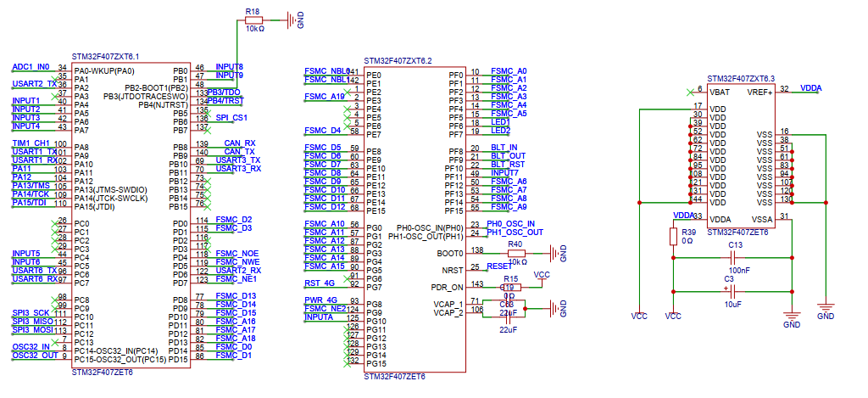The image size is (868, 398).
Task: Select the ADC1_IN0 net label
Action: click(x=31, y=67)
